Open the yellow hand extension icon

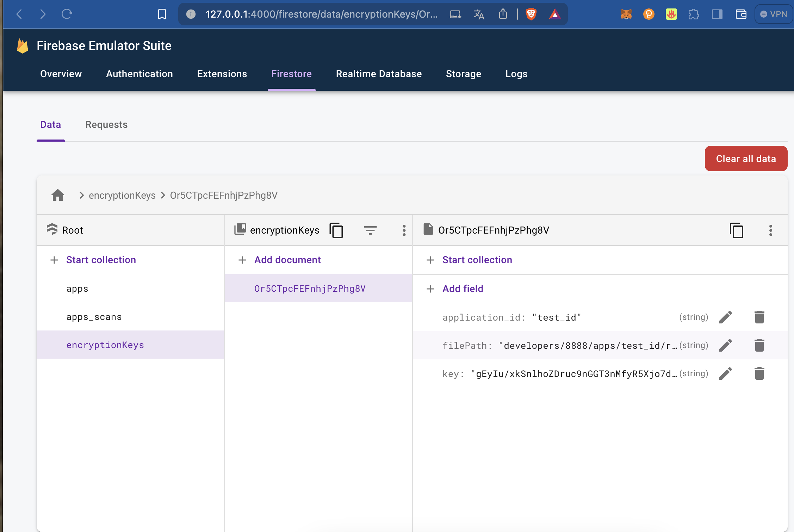671,14
